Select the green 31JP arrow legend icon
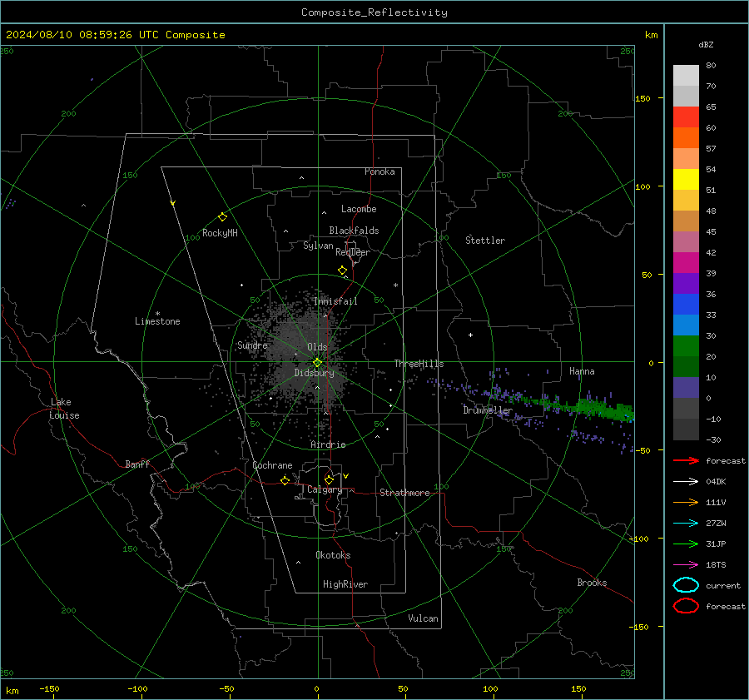749x700 pixels. click(686, 544)
